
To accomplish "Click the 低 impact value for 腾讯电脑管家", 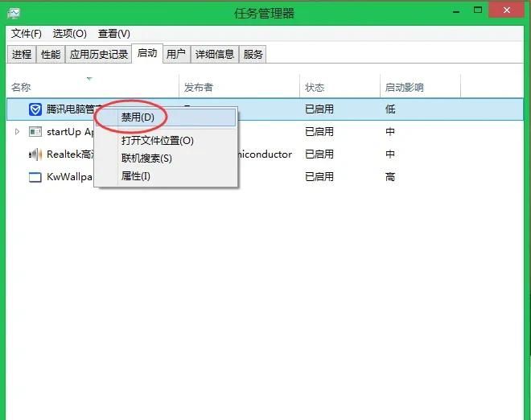I will click(390, 109).
